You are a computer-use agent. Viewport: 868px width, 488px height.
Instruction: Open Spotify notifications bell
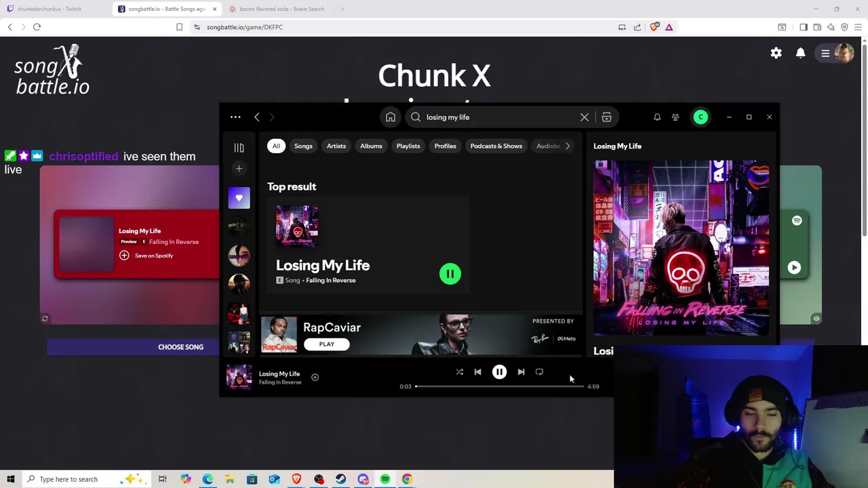[x=657, y=117]
